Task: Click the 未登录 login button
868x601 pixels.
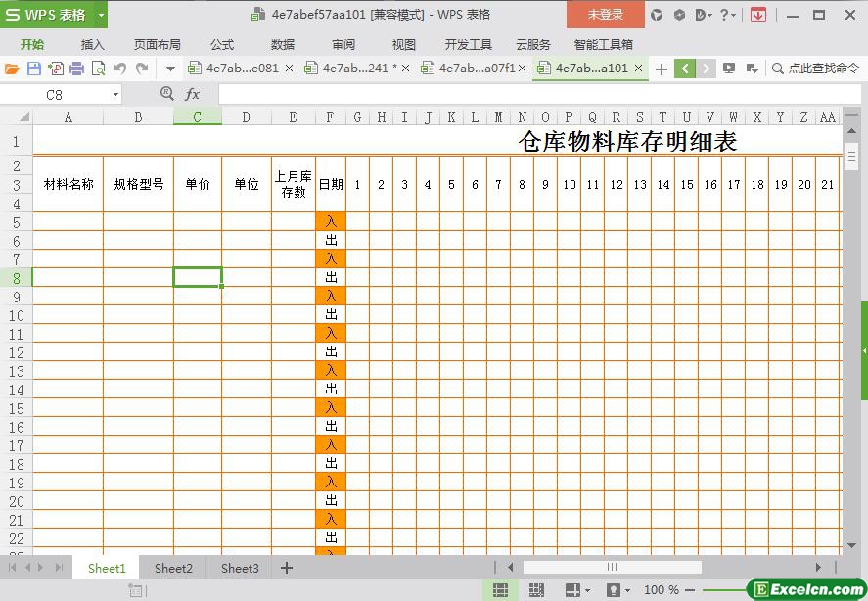Action: (605, 15)
